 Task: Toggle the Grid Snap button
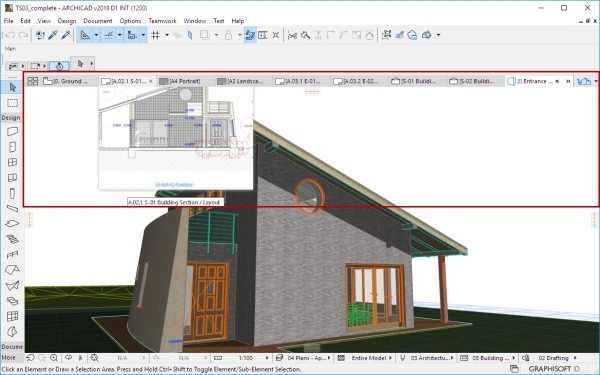[x=155, y=35]
